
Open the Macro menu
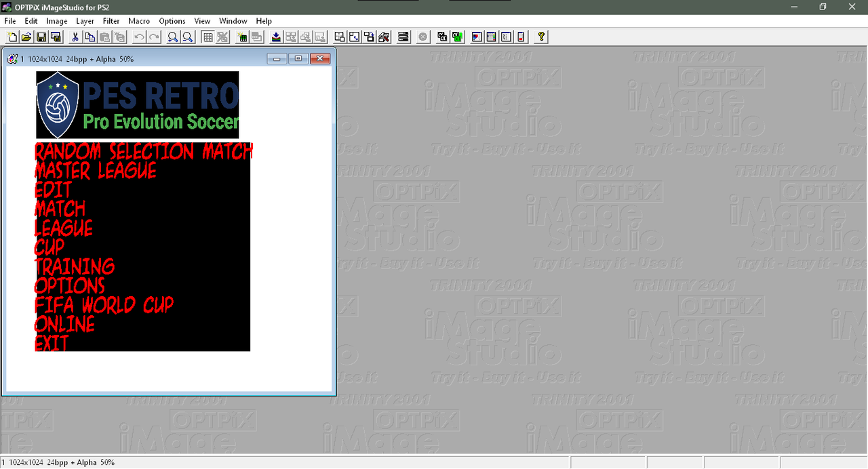point(139,21)
